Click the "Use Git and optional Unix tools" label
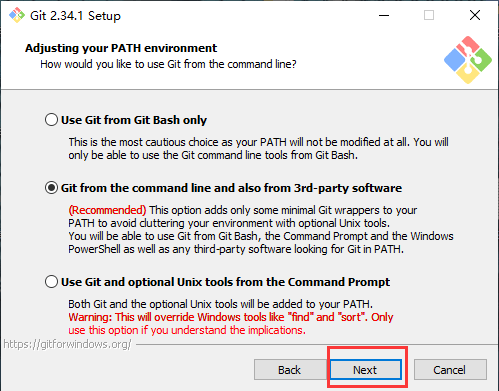 [x=225, y=282]
